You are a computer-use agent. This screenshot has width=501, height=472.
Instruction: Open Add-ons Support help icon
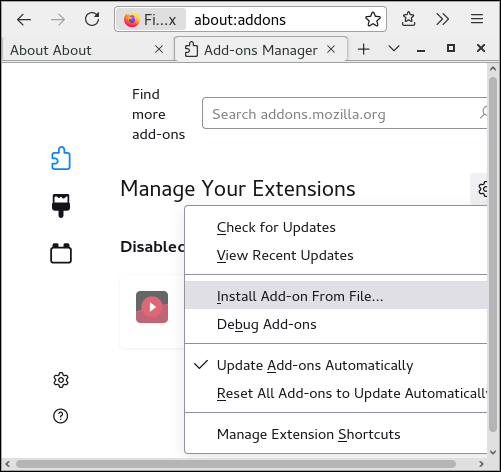pos(61,416)
